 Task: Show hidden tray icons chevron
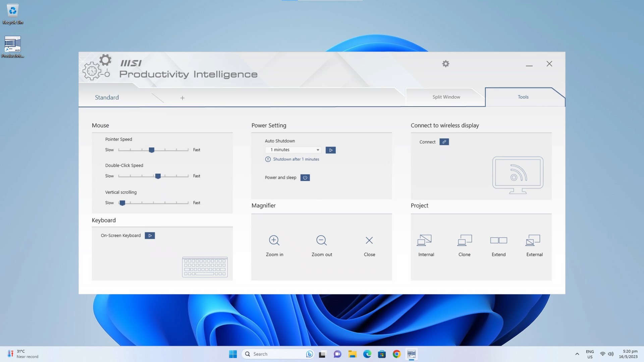pos(577,354)
